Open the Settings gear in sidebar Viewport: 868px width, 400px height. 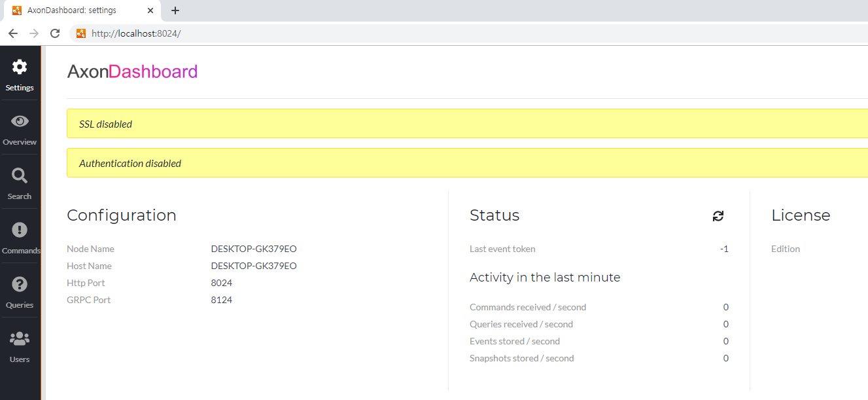[20, 67]
